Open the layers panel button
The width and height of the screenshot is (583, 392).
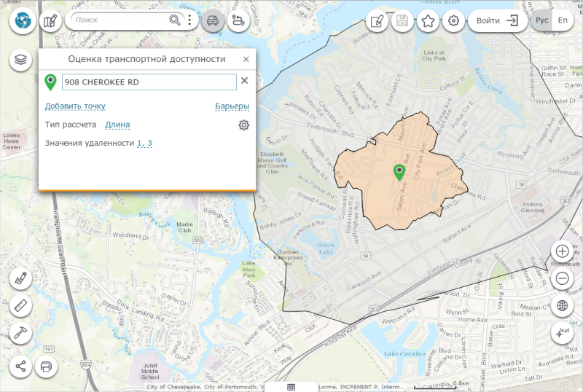click(20, 60)
